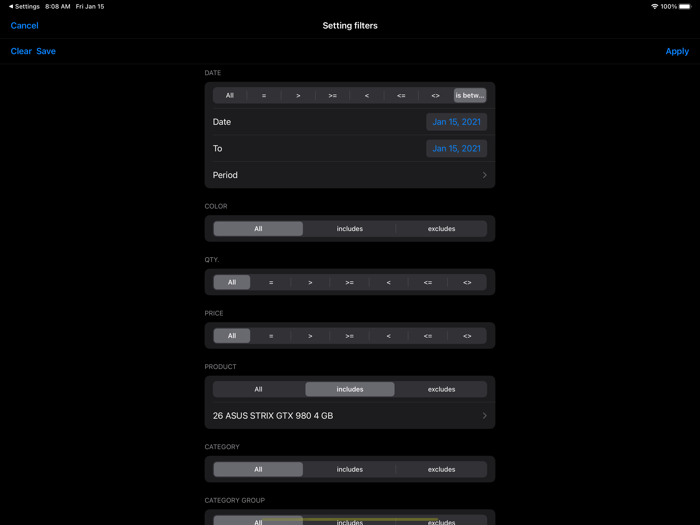Choose >= in Price filter

[350, 336]
